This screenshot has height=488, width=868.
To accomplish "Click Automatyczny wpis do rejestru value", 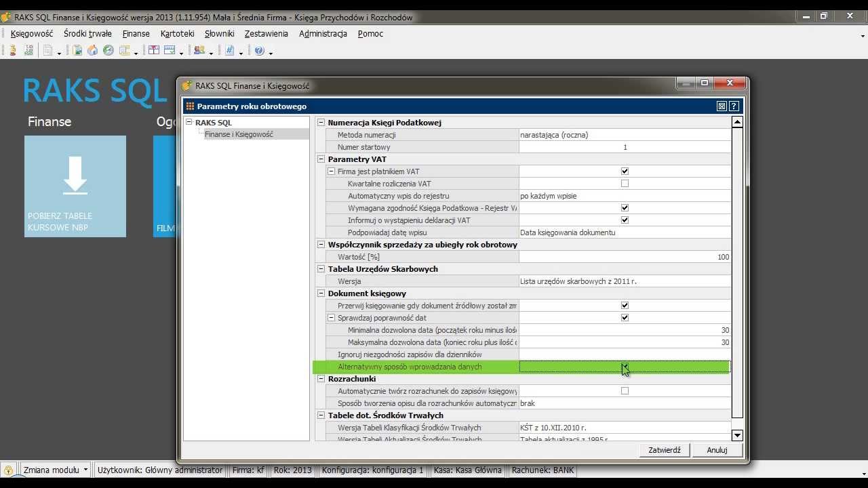I will (625, 196).
